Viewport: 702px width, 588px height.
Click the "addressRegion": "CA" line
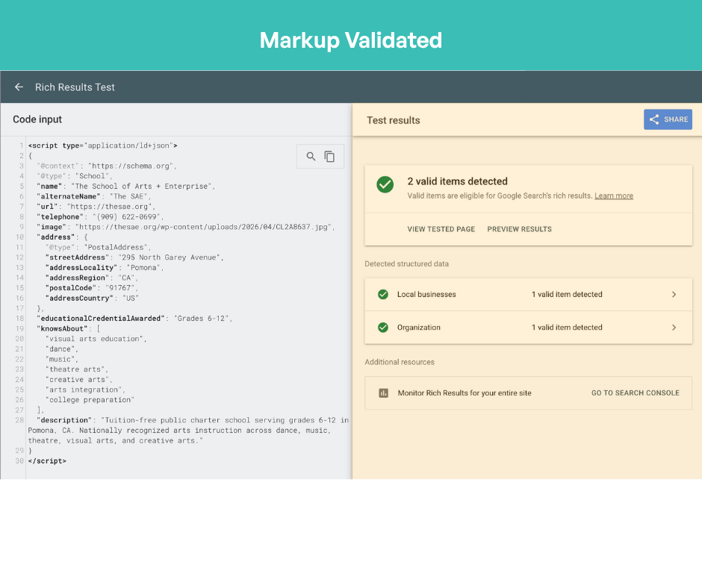pos(91,278)
